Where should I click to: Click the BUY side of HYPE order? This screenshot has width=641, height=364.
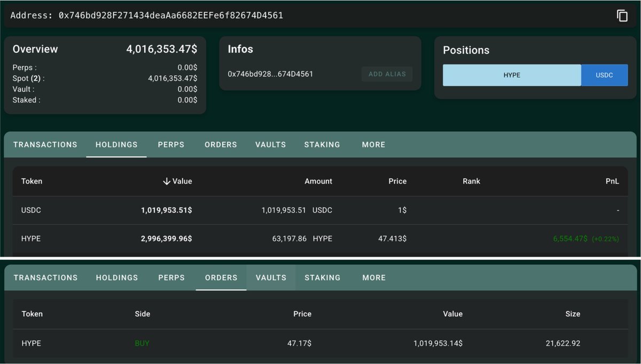(142, 343)
